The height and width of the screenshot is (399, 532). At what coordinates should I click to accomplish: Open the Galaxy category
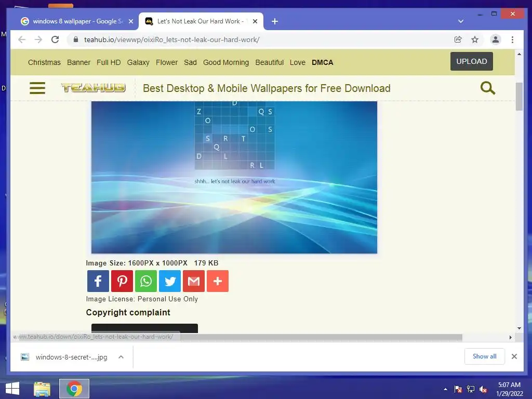pyautogui.click(x=138, y=62)
